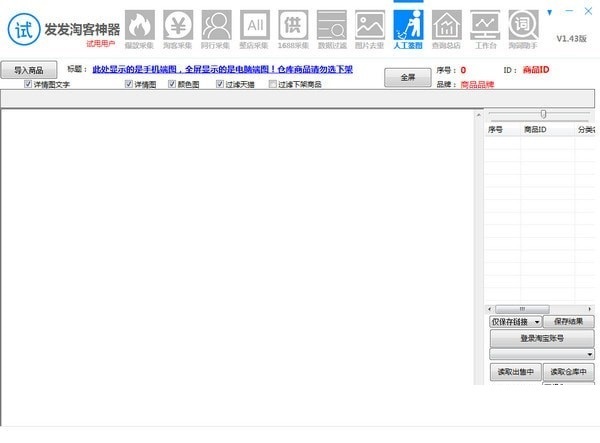
Task: Click the V1.43版 version text
Action: (x=571, y=38)
